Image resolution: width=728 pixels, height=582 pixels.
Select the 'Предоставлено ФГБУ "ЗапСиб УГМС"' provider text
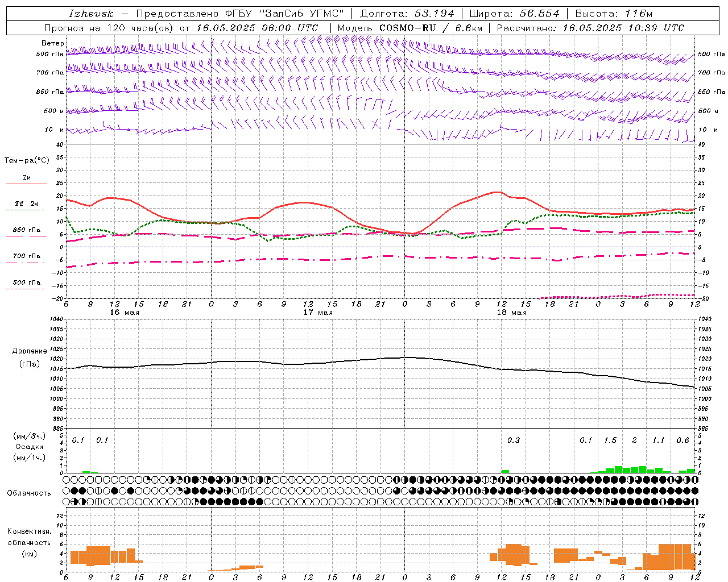(x=240, y=14)
